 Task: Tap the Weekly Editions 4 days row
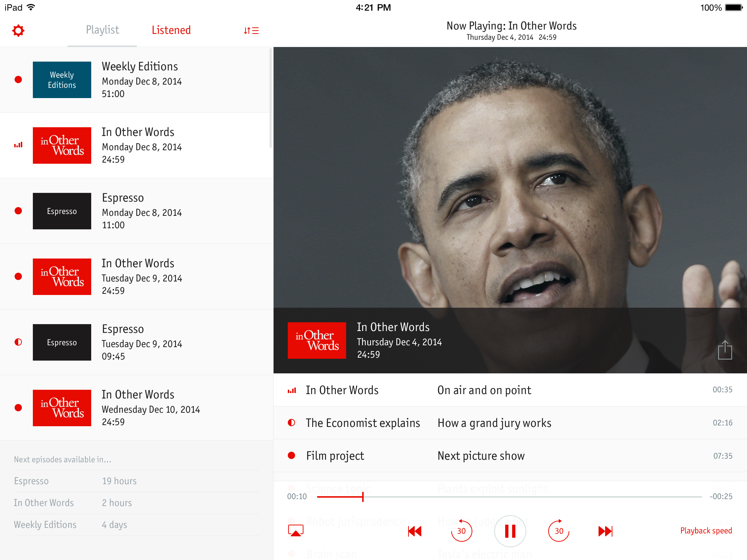(x=136, y=525)
